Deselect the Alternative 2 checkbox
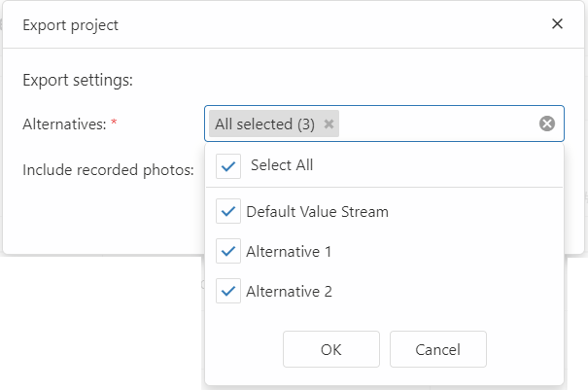The image size is (588, 390). click(229, 291)
